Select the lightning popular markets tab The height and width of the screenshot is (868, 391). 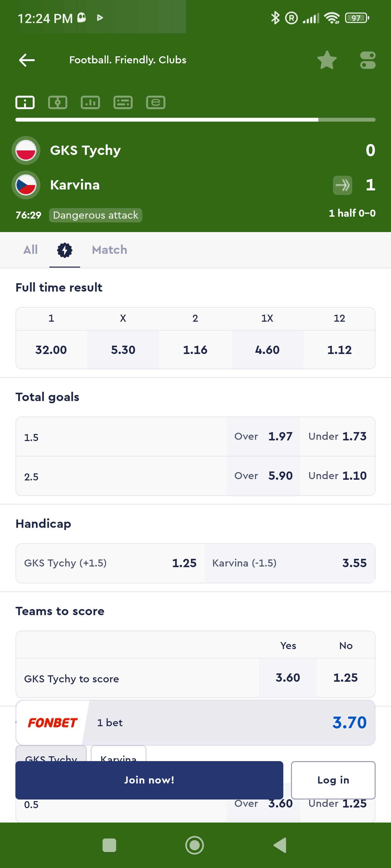coord(64,250)
